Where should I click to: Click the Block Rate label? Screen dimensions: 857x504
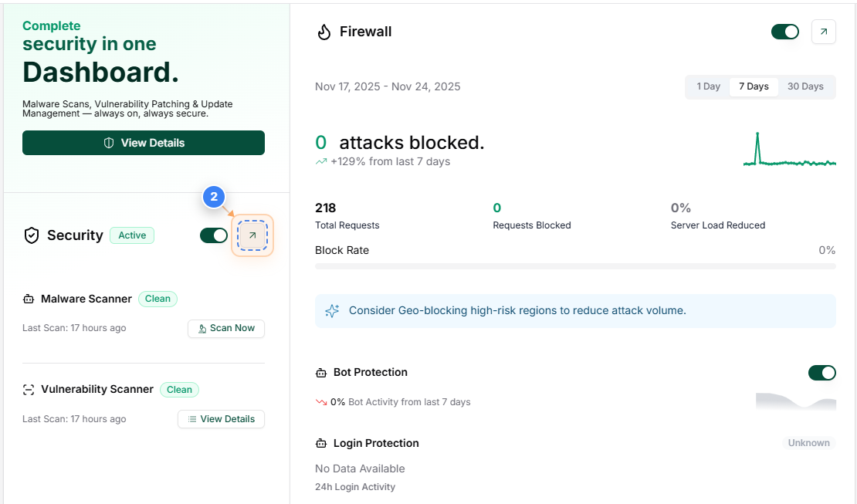pos(342,250)
